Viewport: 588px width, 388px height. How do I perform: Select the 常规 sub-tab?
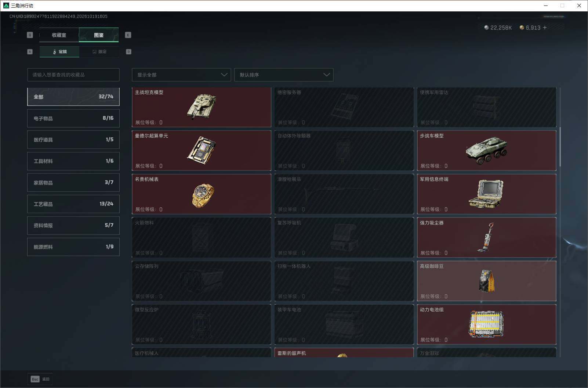[x=59, y=52]
